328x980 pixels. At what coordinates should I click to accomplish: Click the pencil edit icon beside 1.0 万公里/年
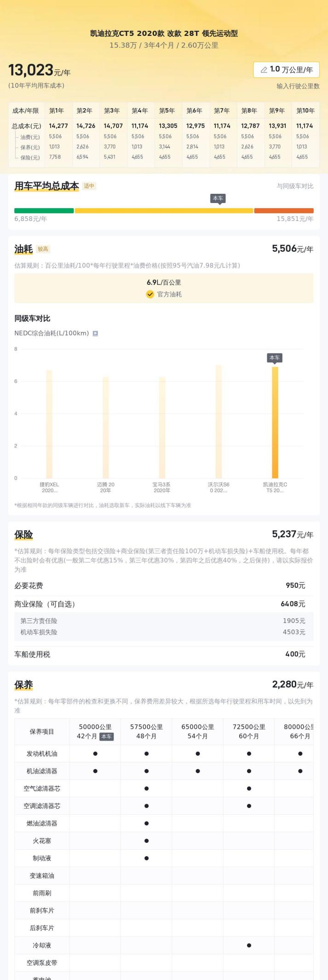(x=264, y=70)
